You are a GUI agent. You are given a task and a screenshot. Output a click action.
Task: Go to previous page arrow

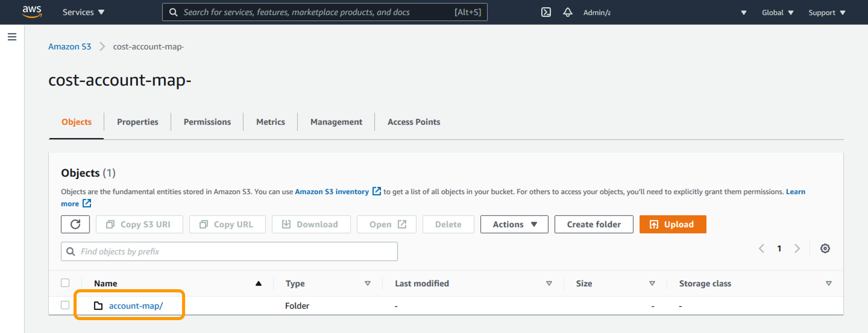point(762,249)
